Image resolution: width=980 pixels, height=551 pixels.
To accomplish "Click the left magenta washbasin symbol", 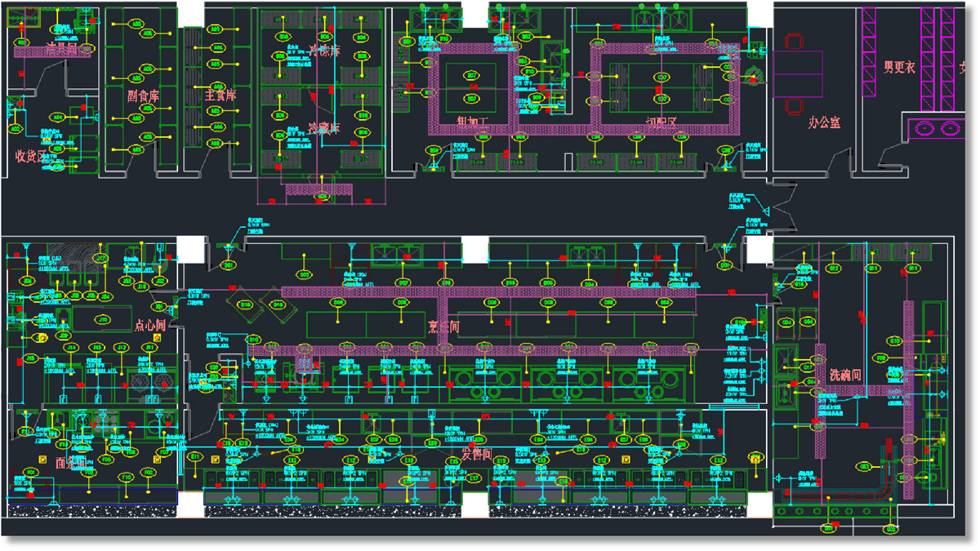I will (x=926, y=127).
